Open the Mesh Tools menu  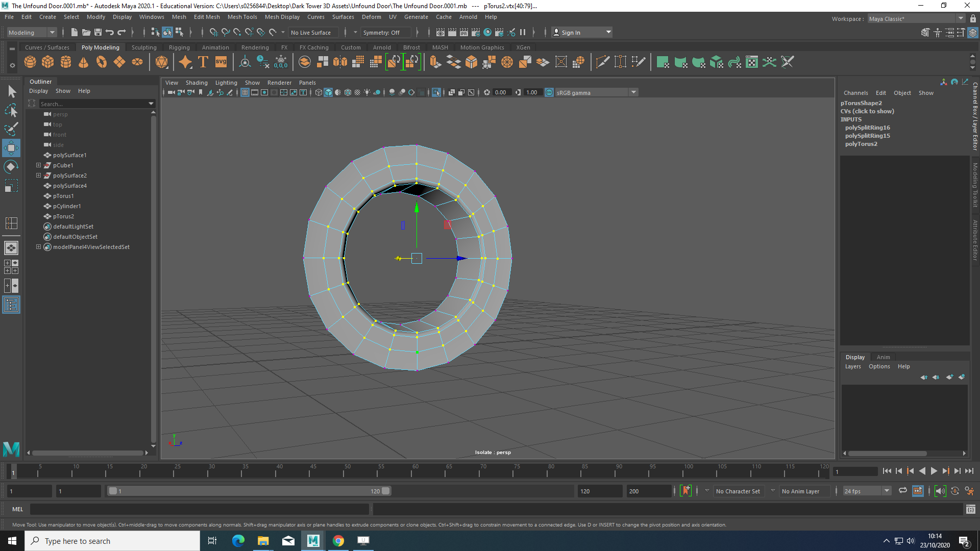coord(242,17)
